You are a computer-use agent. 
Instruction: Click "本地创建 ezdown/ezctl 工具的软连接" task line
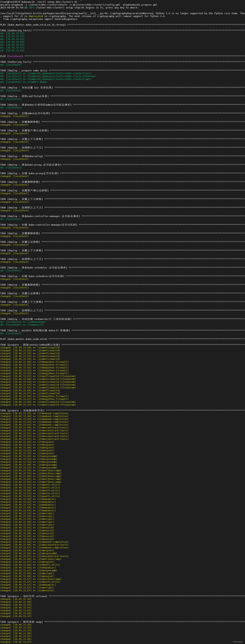click(x=36, y=319)
